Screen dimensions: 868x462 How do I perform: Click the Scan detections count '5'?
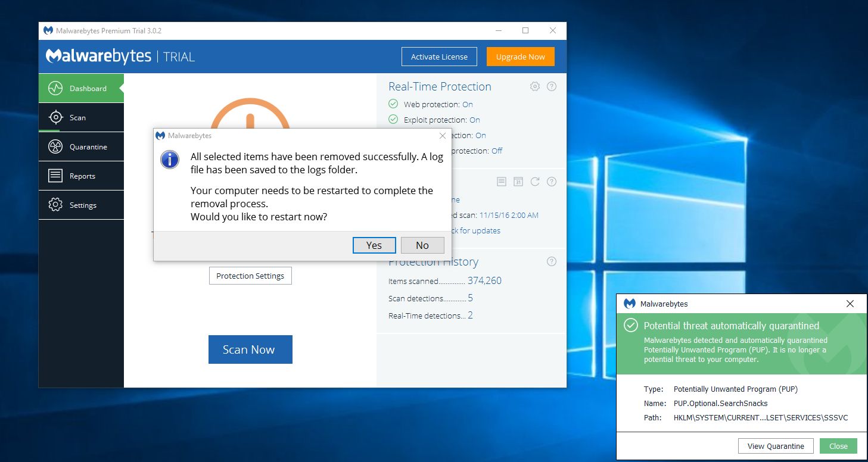(470, 298)
